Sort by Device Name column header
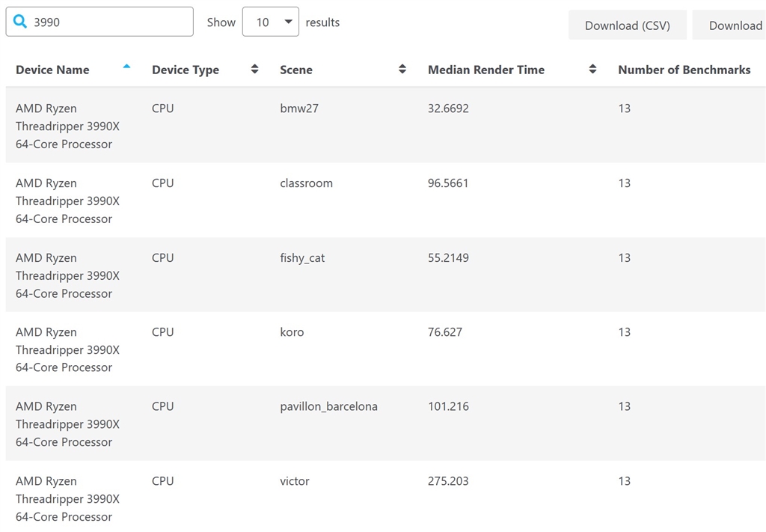This screenshot has height=532, width=766. (x=52, y=70)
